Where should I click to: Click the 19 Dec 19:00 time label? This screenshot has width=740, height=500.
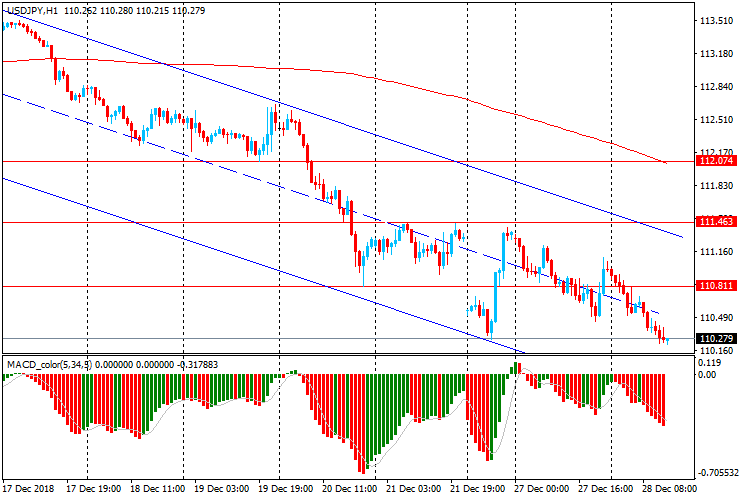tap(285, 488)
